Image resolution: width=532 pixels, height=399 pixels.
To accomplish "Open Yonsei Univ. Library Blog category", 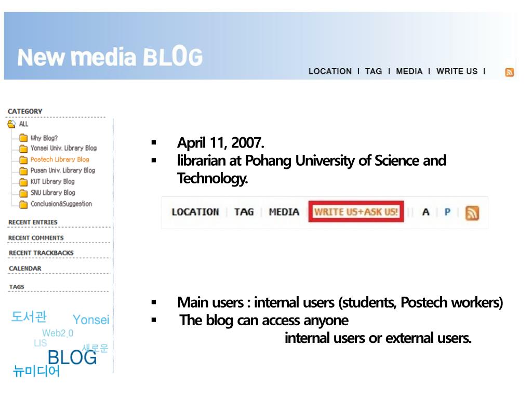I will coord(63,148).
